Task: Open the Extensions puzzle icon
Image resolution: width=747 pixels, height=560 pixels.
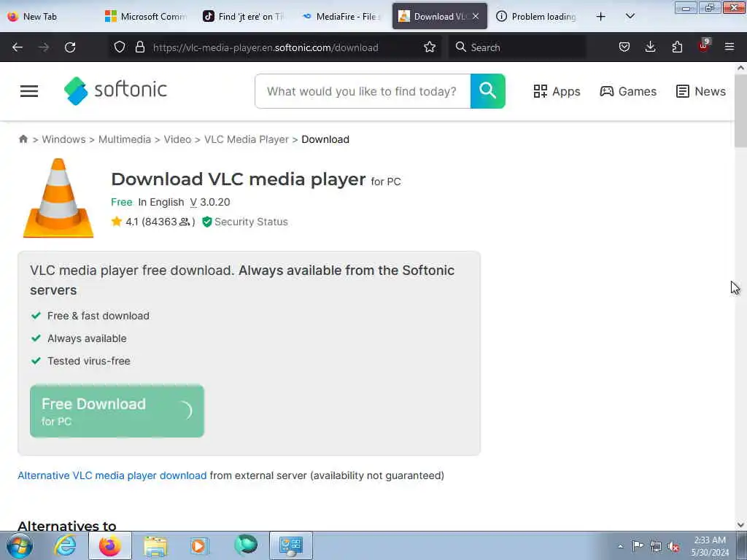Action: [x=677, y=47]
